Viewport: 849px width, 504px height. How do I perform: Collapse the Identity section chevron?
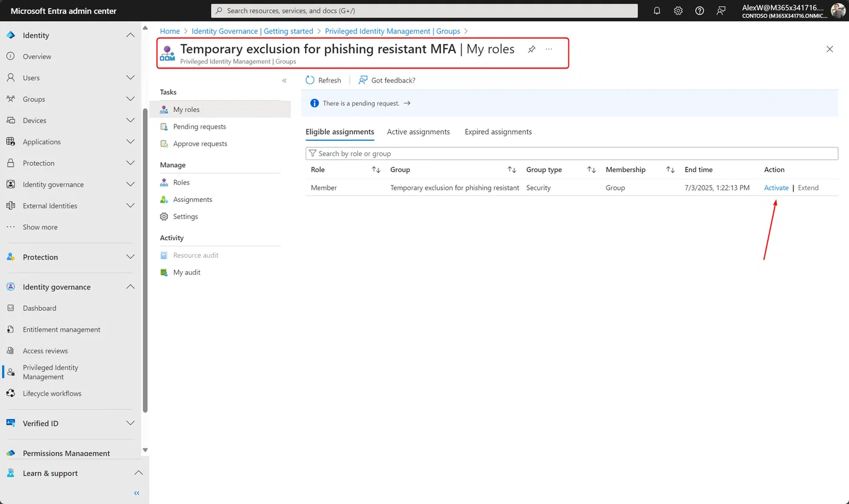[x=130, y=35]
